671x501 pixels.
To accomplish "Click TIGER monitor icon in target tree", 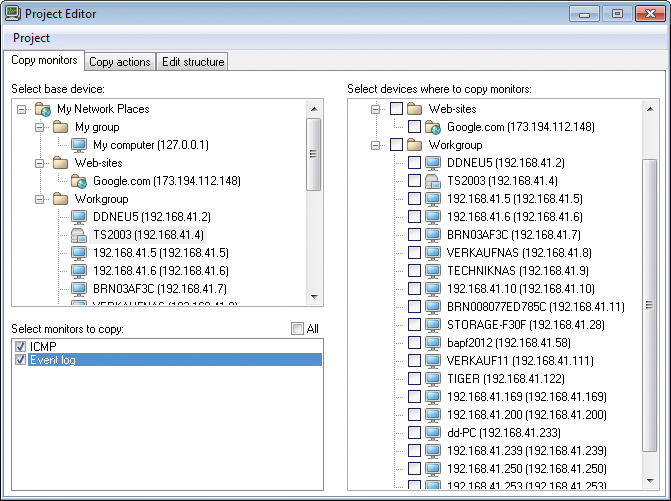I will click(433, 379).
